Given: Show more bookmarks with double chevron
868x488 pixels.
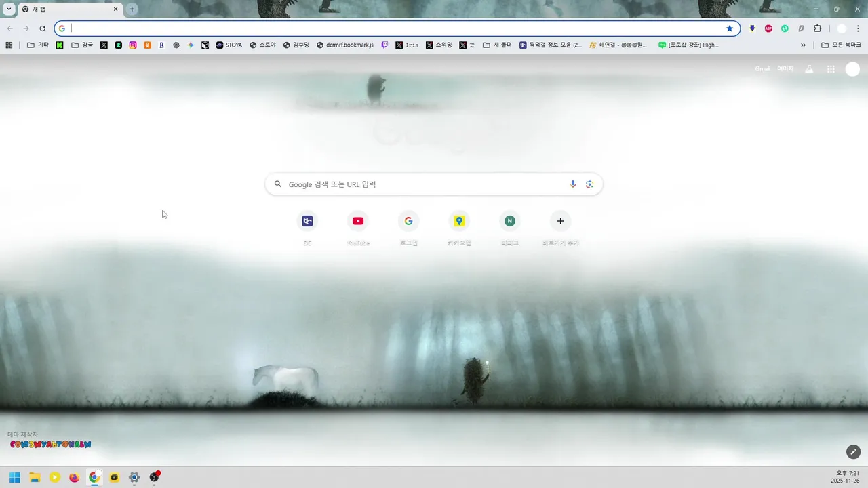Looking at the screenshot, I should click(x=804, y=45).
